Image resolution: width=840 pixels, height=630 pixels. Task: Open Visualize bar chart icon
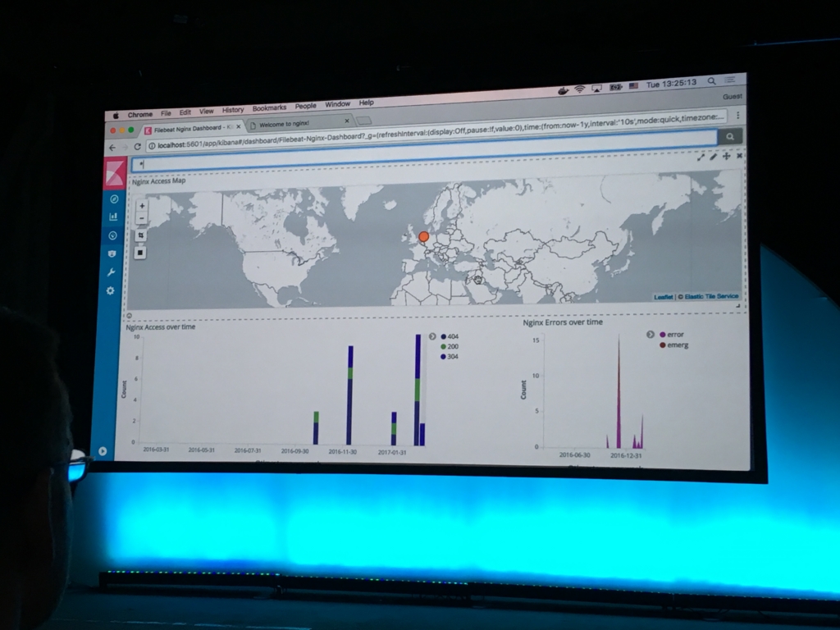[x=113, y=217]
